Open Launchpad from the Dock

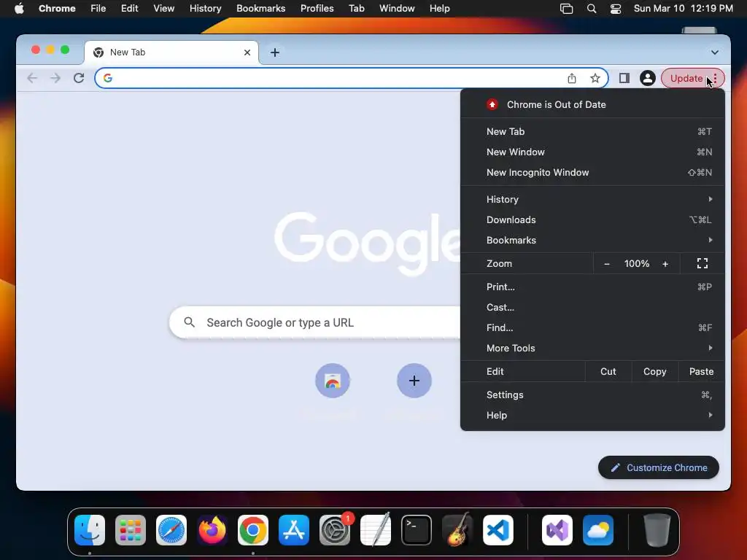[131, 530]
